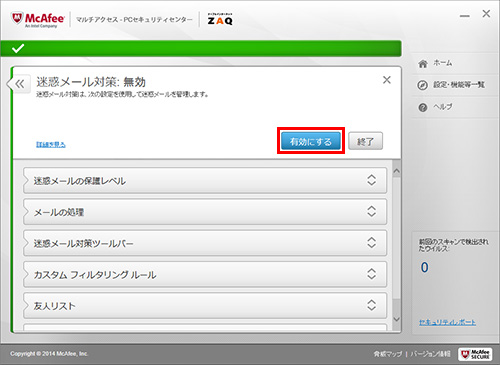Select 設定・機能等一覧 in side menu
Image resolution: width=500 pixels, height=365 pixels.
click(x=459, y=85)
